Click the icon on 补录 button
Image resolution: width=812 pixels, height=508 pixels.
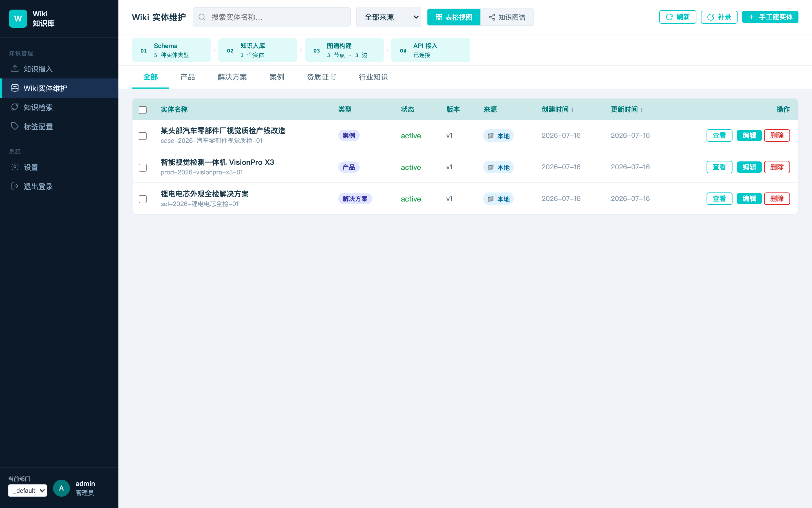tap(711, 17)
